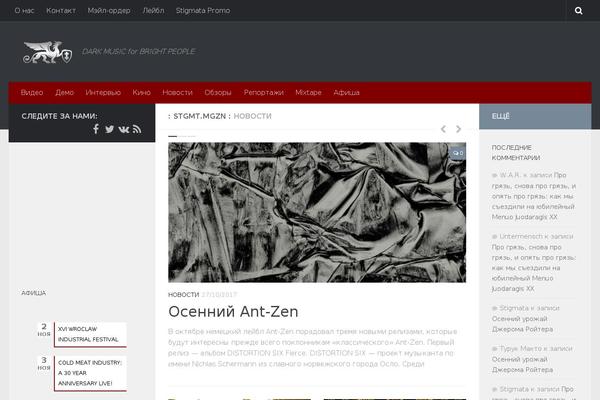This screenshot has height=400, width=600.
Task: Select the Кино category
Action: [141, 93]
